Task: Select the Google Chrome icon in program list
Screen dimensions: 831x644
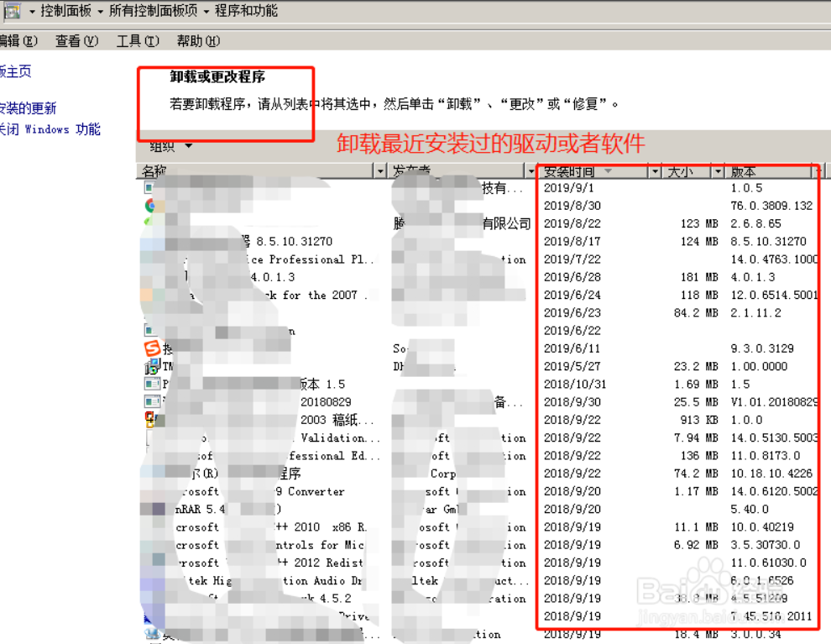Action: point(151,206)
